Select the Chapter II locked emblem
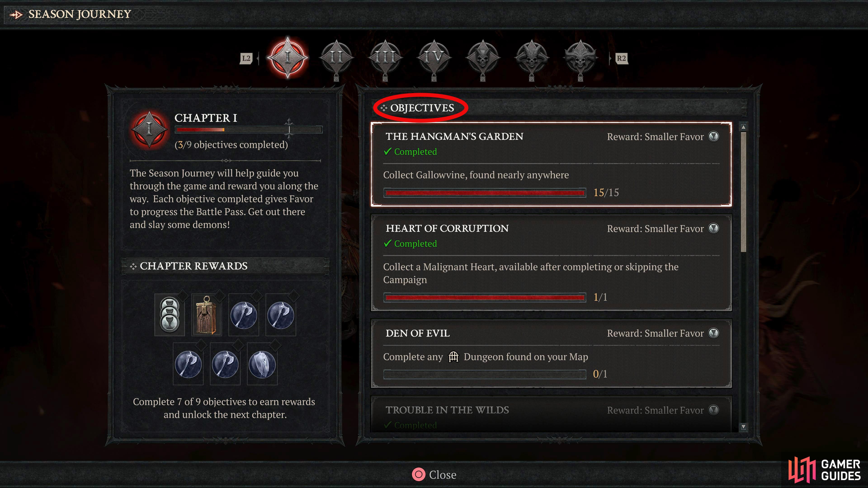Screen dimensions: 868x488 336,58
